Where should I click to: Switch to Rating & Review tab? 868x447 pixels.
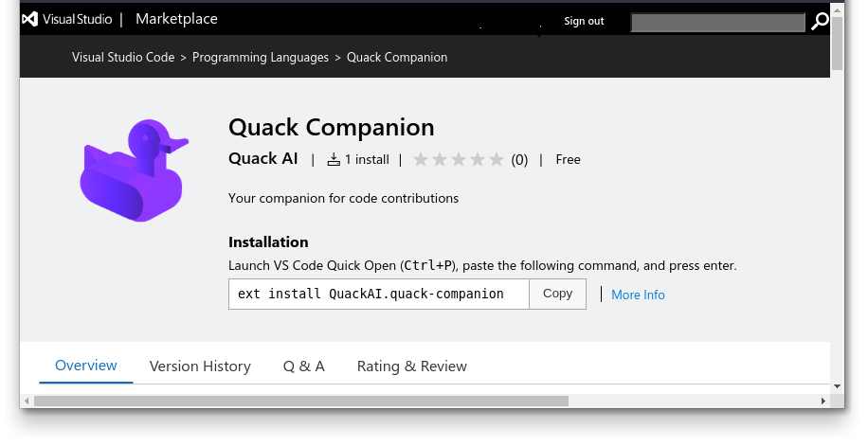[411, 367]
